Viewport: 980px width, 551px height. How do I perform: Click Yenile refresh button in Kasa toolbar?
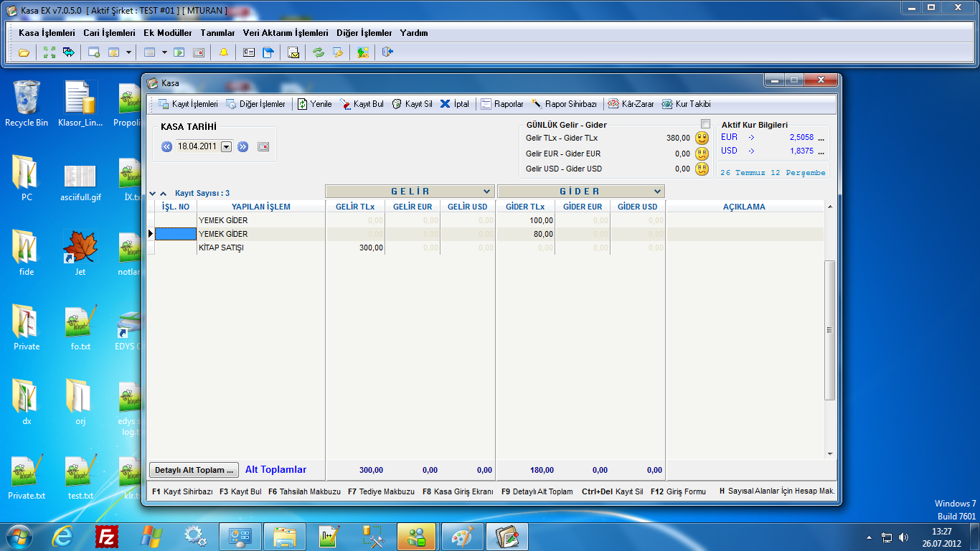click(315, 104)
